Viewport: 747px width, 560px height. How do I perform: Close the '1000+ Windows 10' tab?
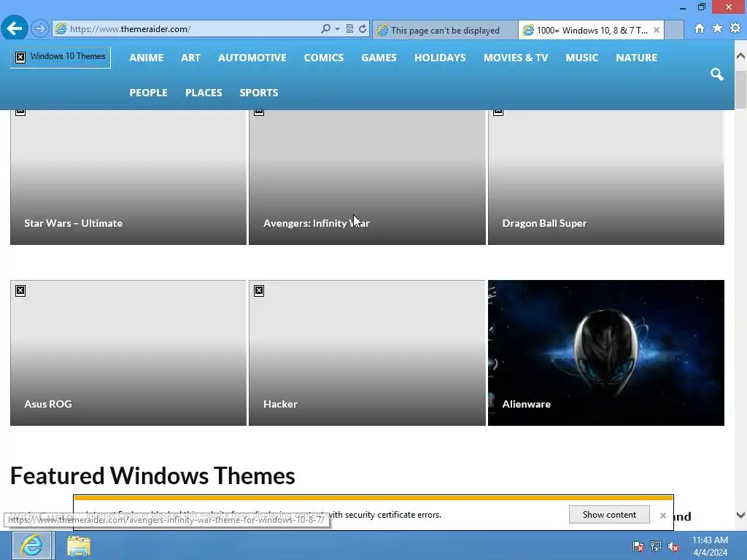click(x=657, y=30)
